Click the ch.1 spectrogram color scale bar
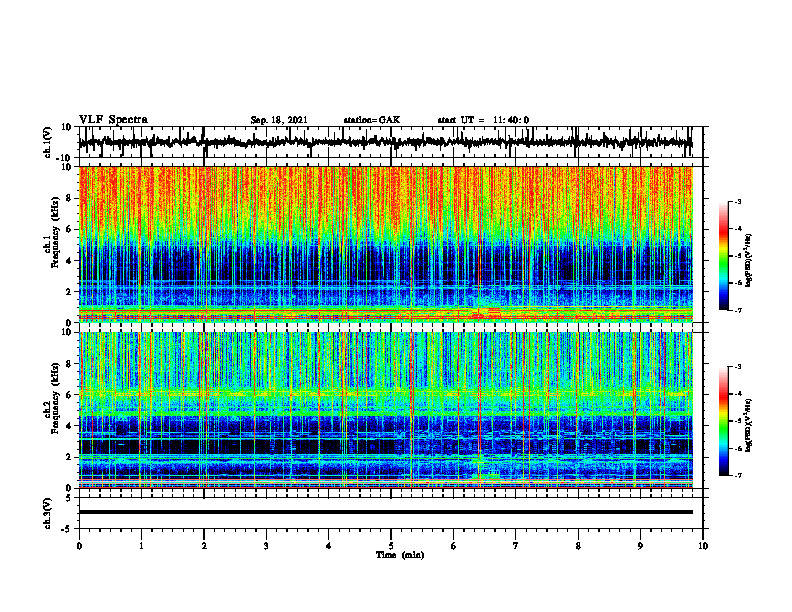The image size is (792, 612). (723, 256)
